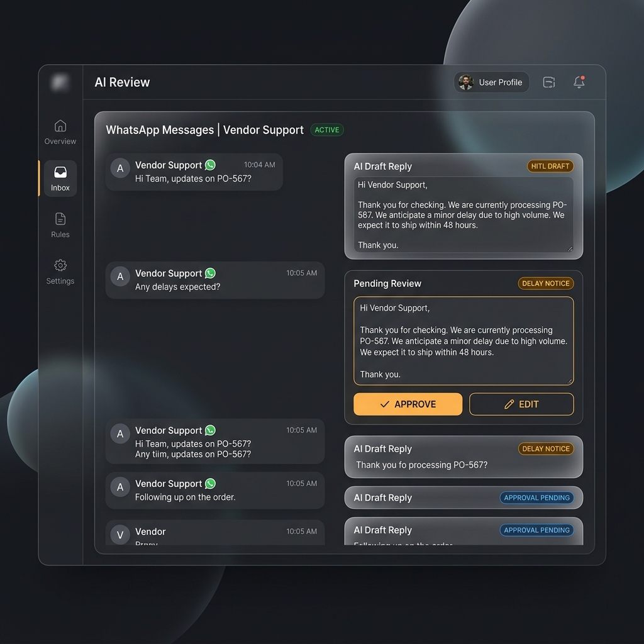Open the Rules page in sidebar
The image size is (644, 644).
click(60, 225)
